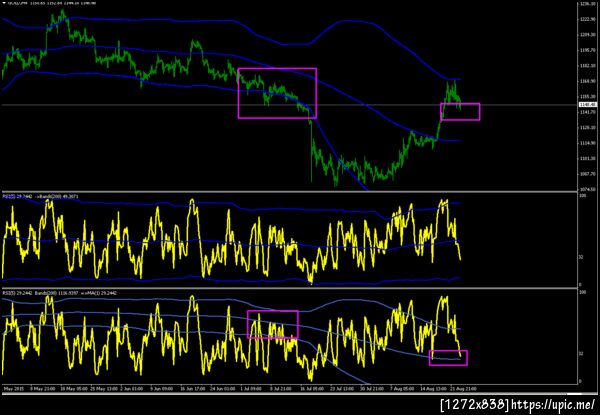Viewport: 600px width, 415px height.
Task: Click the 7 Aug 05:00 time label
Action: pyautogui.click(x=402, y=388)
